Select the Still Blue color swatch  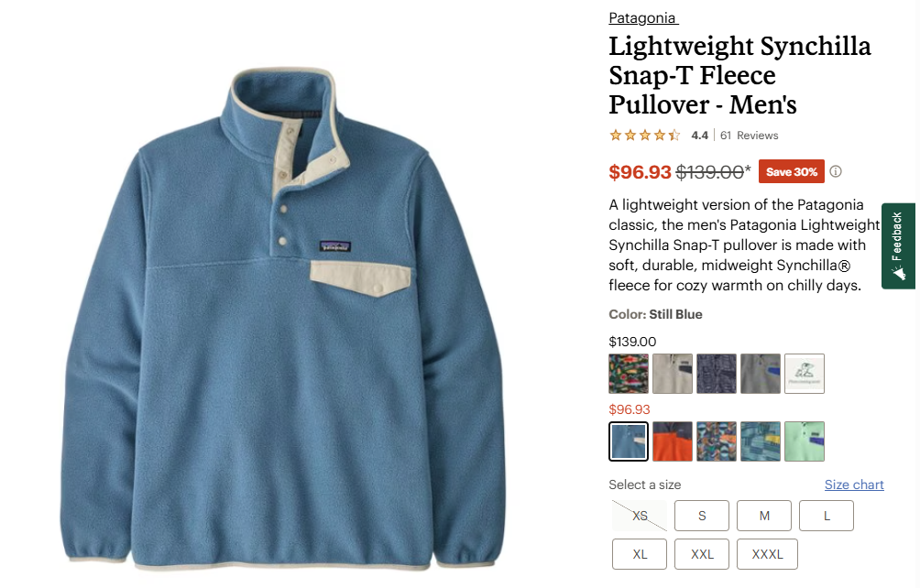tap(629, 441)
